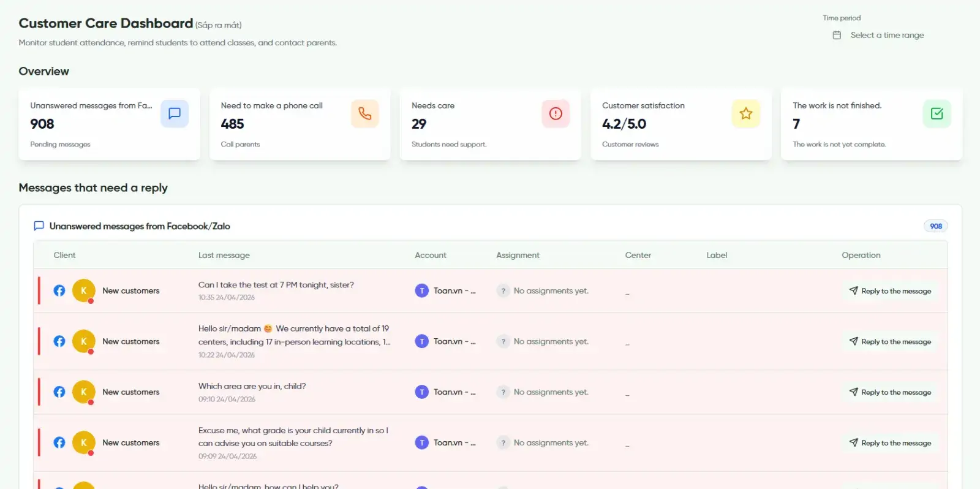The image size is (980, 489).
Task: Click Facebook icon in the Which area row
Action: [59, 392]
